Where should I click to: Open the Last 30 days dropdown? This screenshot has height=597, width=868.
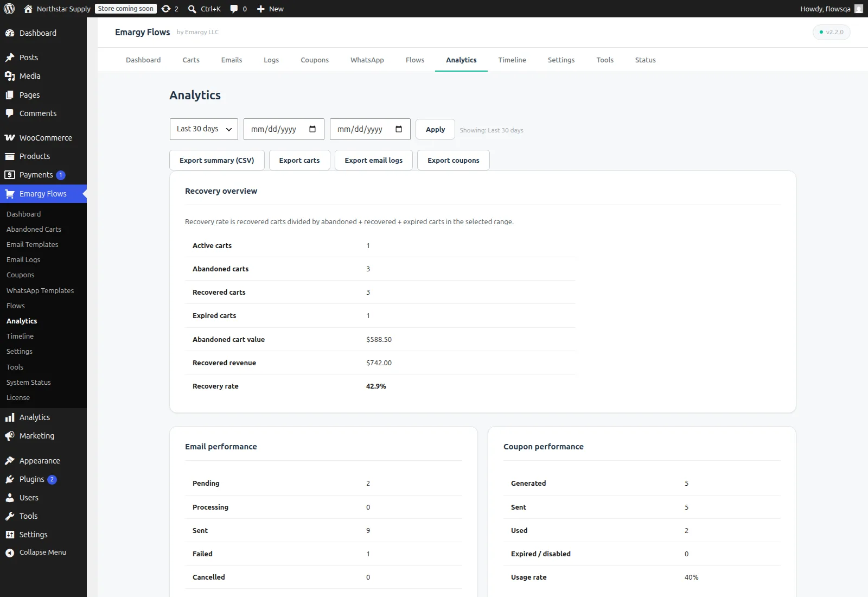pos(204,129)
